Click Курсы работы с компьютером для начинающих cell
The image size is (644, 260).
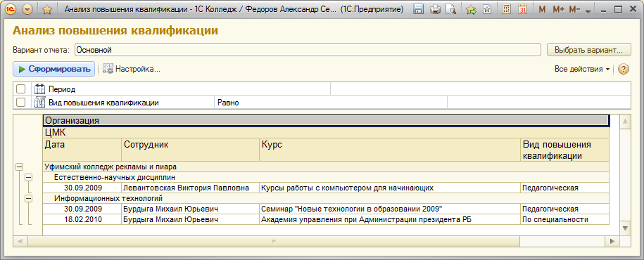tap(390, 188)
